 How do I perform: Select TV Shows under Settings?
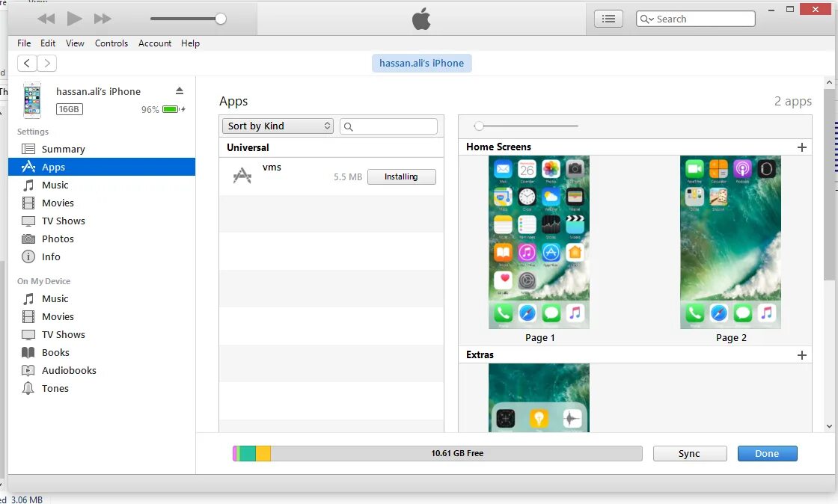point(102,221)
